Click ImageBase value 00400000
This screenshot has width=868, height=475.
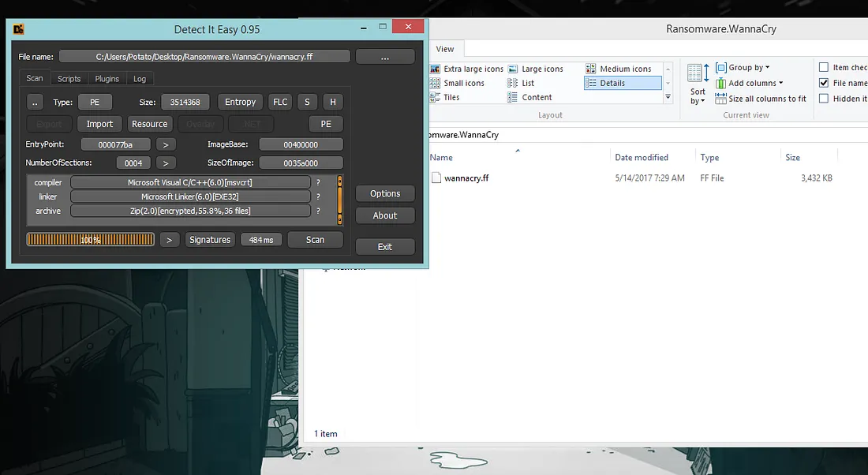click(x=301, y=144)
